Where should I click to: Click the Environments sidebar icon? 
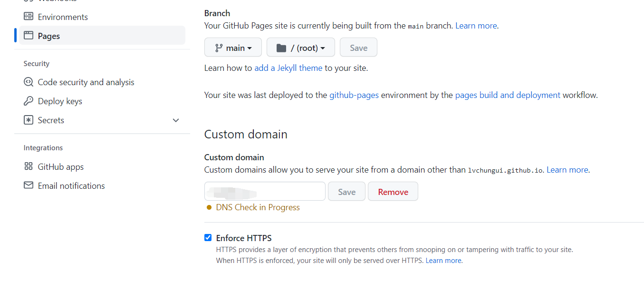click(x=29, y=17)
